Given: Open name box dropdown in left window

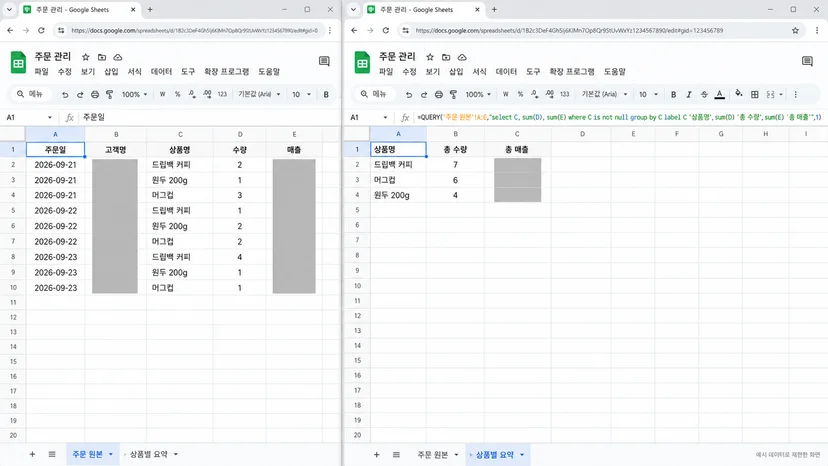Looking at the screenshot, I should click(50, 117).
